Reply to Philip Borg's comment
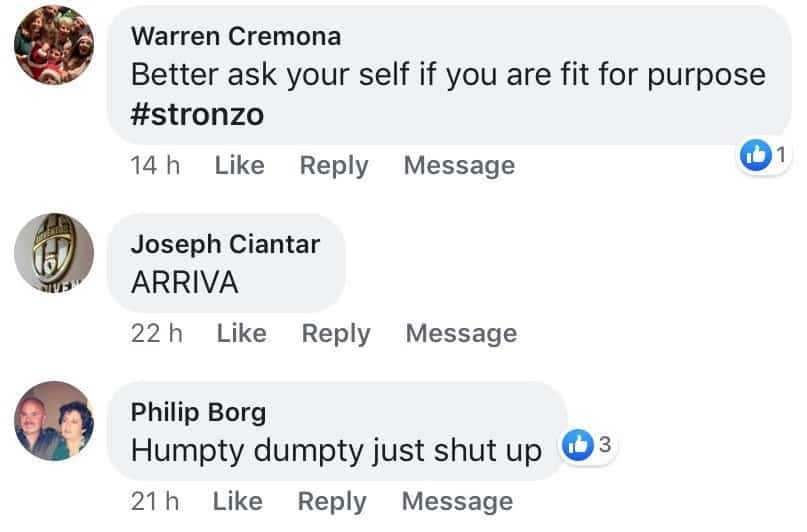The height and width of the screenshot is (532, 807). [x=332, y=503]
